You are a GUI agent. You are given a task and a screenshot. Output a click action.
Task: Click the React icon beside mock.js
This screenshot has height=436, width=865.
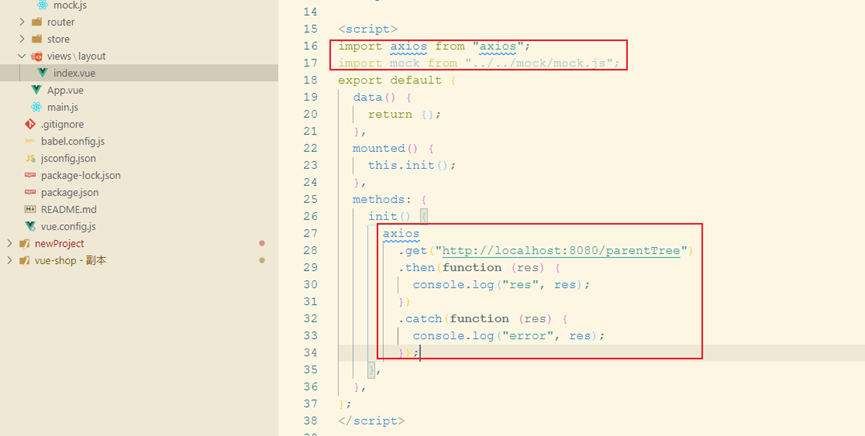point(42,5)
